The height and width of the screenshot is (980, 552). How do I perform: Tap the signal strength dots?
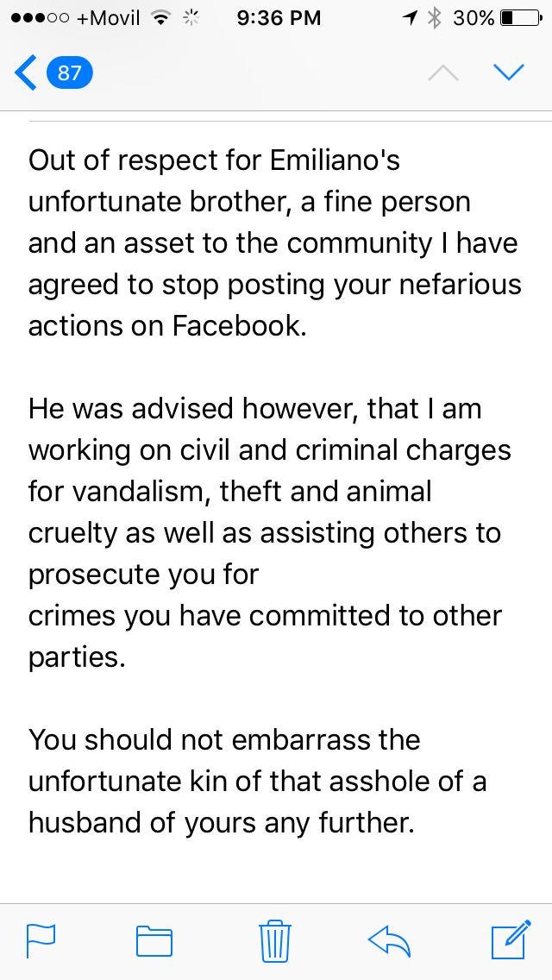pos(36,18)
